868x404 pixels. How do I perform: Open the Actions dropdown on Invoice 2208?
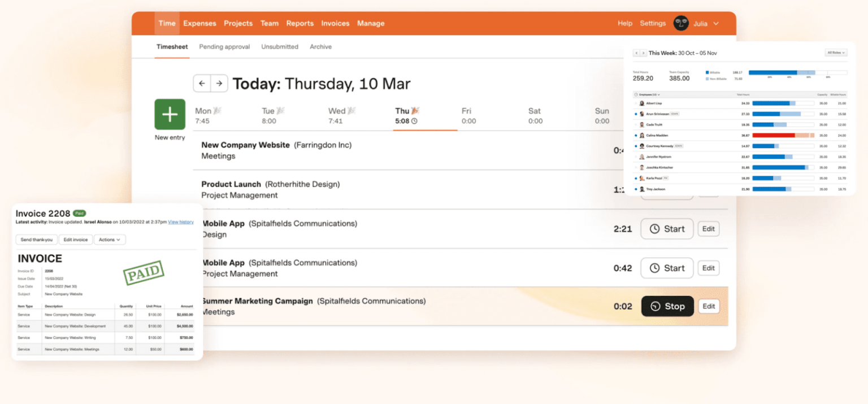click(110, 239)
